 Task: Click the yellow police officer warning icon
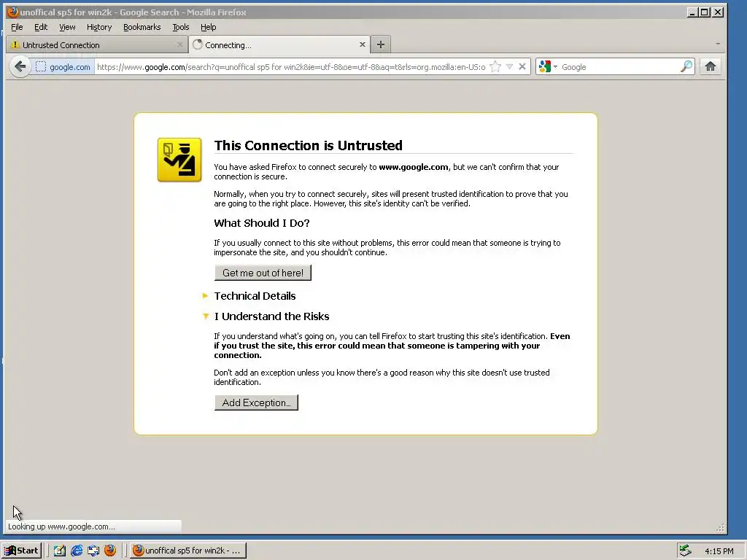(x=179, y=160)
